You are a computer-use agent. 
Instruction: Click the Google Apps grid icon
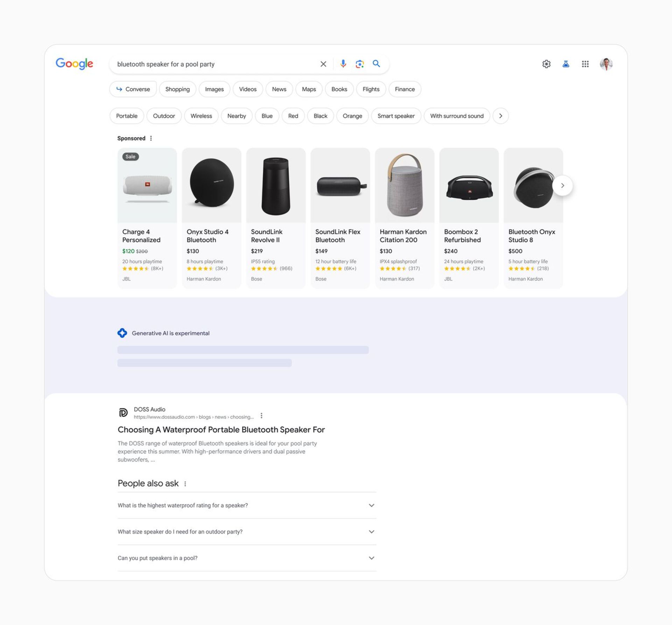(585, 64)
